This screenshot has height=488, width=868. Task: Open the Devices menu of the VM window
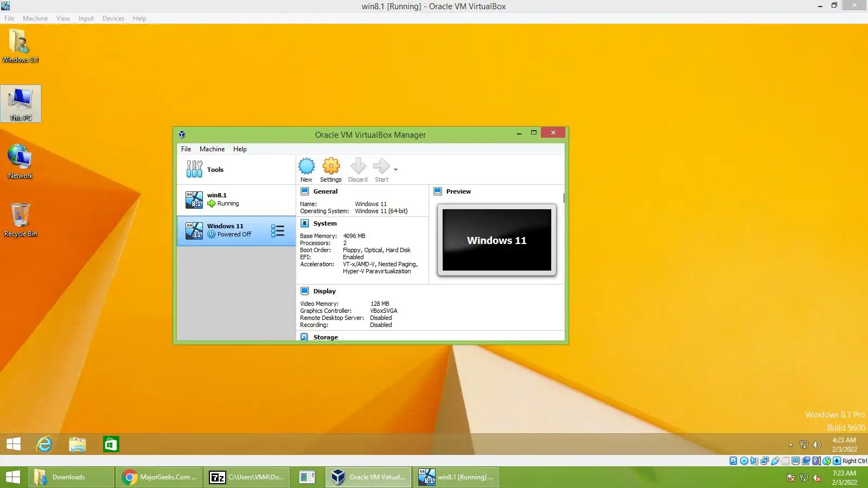[113, 18]
